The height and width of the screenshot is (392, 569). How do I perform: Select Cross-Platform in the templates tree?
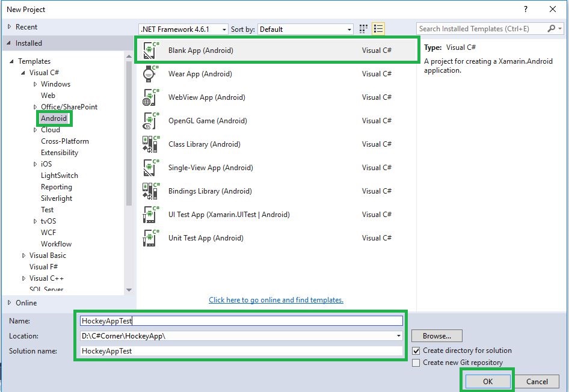(65, 141)
